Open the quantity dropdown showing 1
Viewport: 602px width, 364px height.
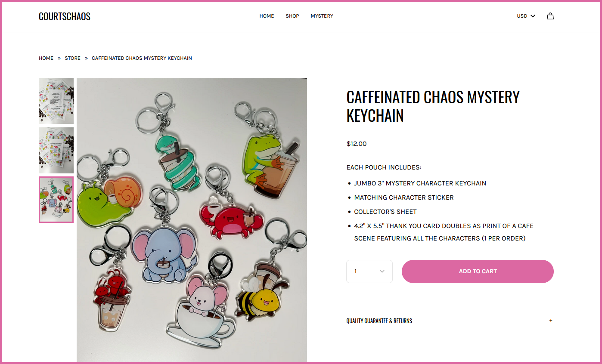click(369, 271)
